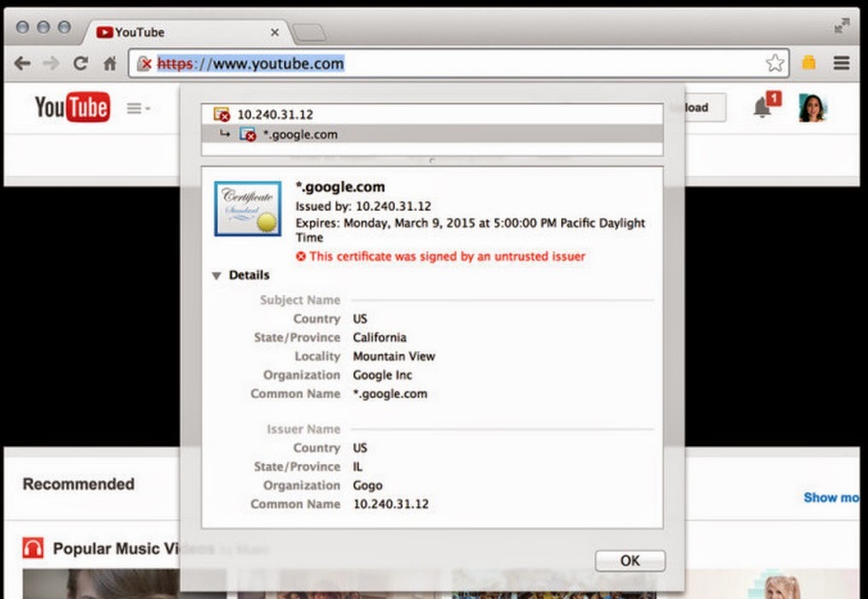Click the bold *.google.com certificate title

coord(340,187)
